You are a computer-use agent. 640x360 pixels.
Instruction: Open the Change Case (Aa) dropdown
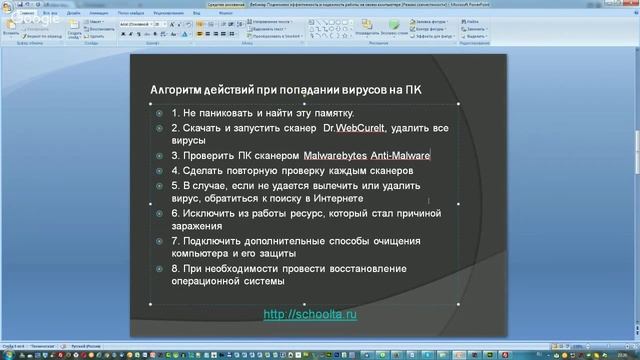(x=174, y=34)
